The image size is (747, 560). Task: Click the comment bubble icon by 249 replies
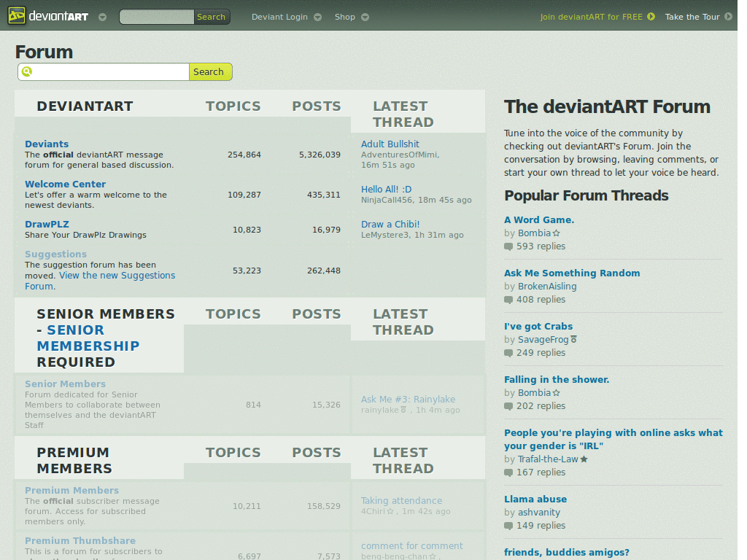pos(508,354)
